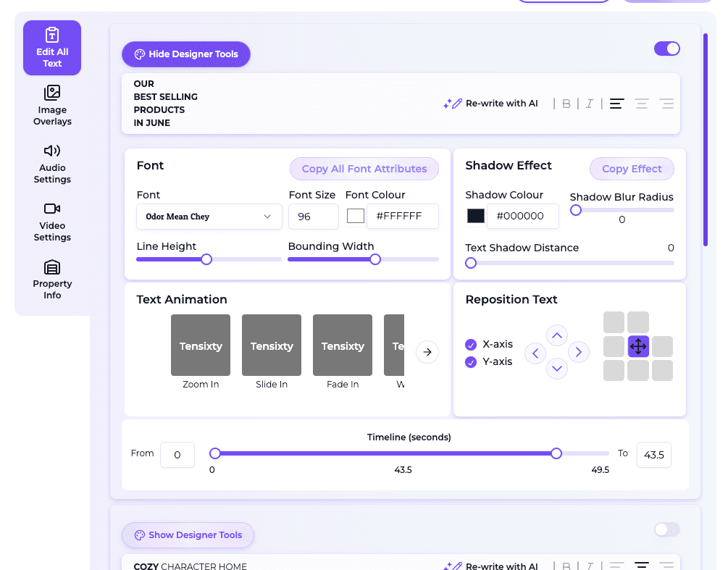
Task: Click the Shadow Blur Radius slider handle
Action: (x=576, y=210)
